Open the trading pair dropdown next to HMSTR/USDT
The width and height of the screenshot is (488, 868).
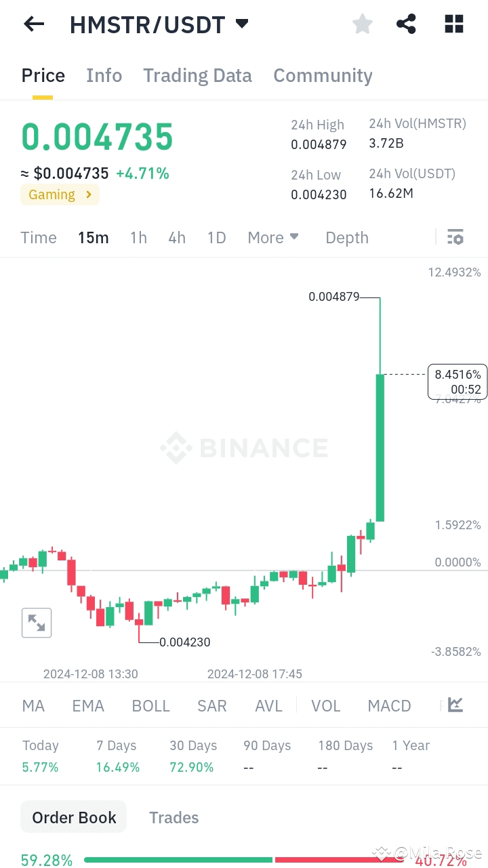pos(242,24)
